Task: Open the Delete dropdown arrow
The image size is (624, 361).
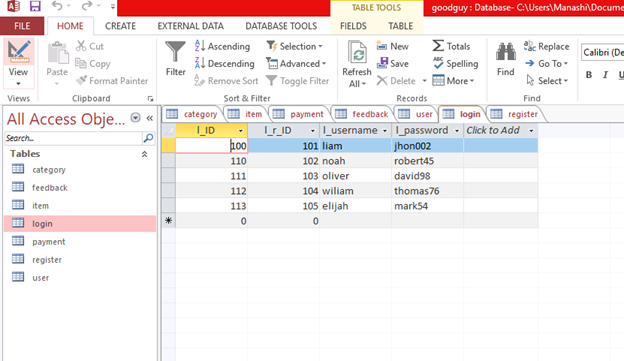Action: [x=424, y=81]
